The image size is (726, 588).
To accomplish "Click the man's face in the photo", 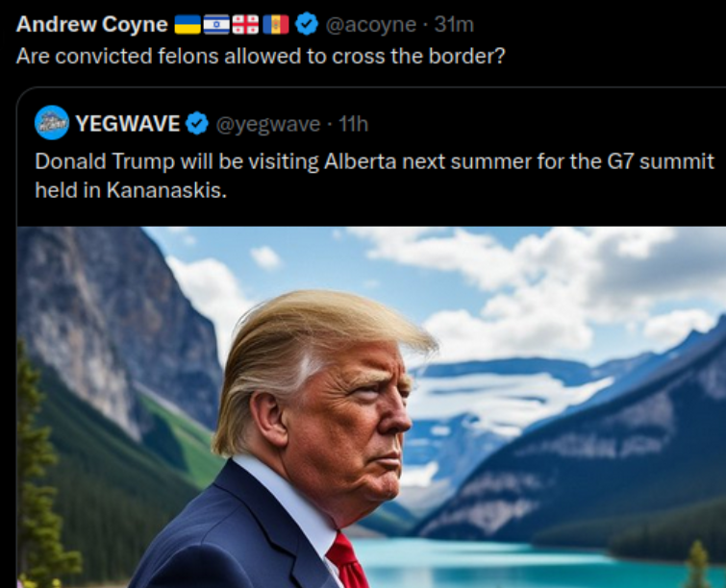I will click(x=352, y=416).
